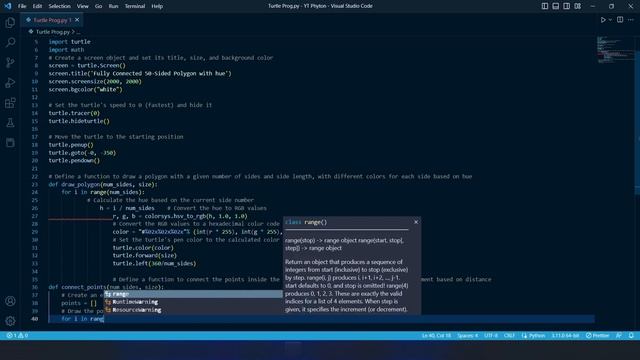Close the range() documentation popup

(x=416, y=222)
